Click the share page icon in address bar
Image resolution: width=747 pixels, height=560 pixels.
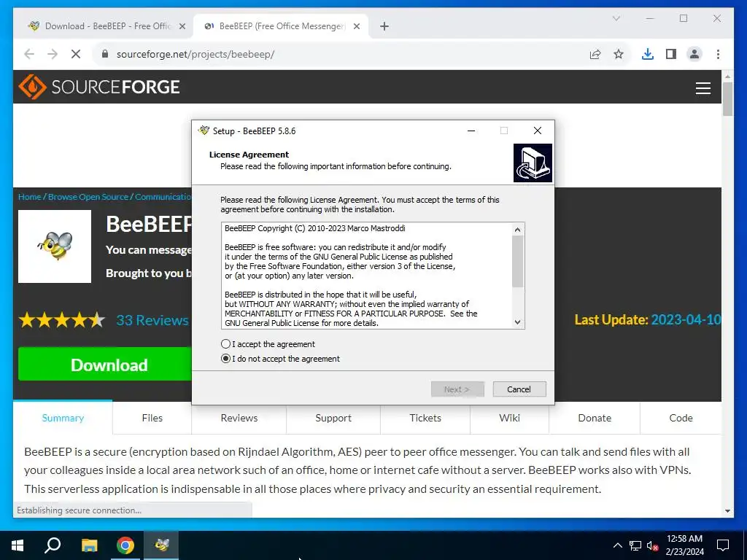(x=595, y=54)
